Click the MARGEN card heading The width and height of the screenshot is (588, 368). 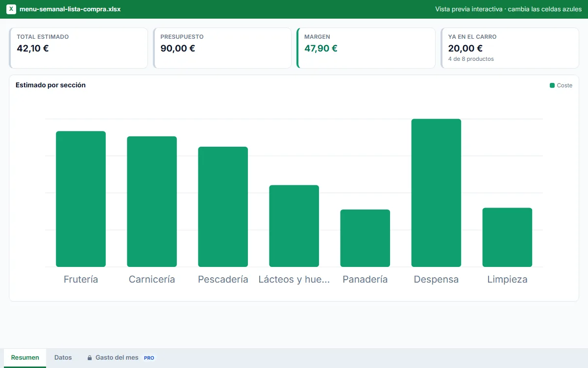tap(317, 37)
